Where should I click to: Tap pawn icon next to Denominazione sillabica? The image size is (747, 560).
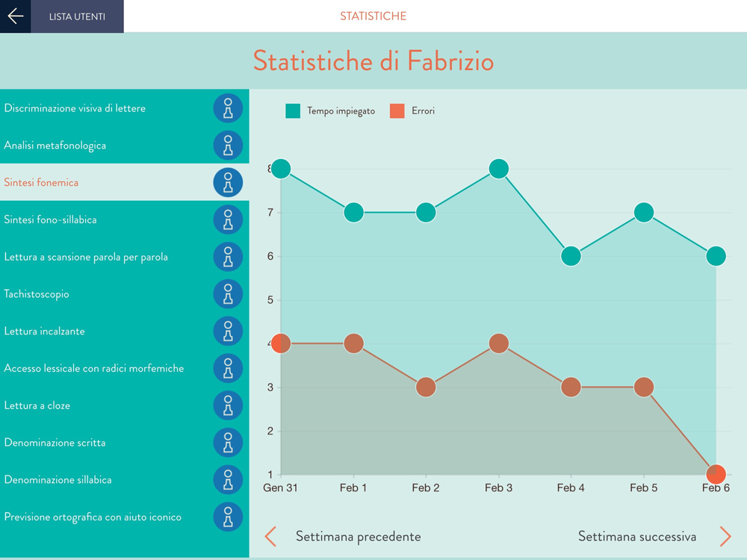228,479
